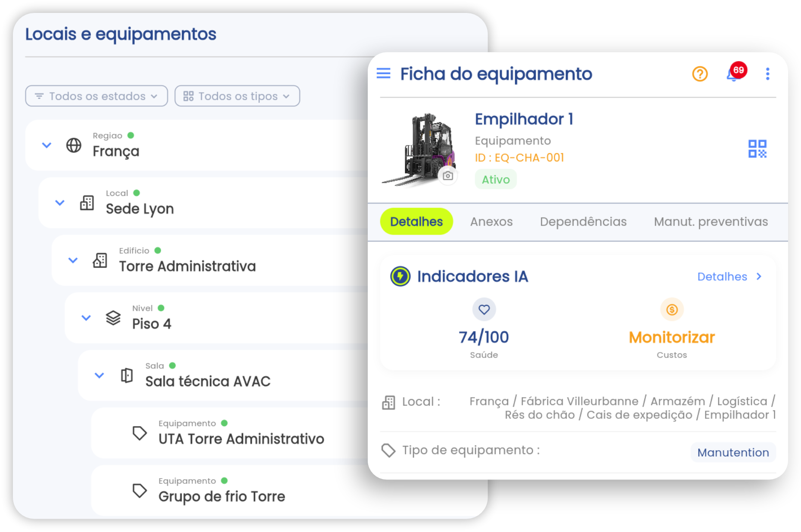801x532 pixels.
Task: Click the Monitorizar cost indicator
Action: point(672,337)
